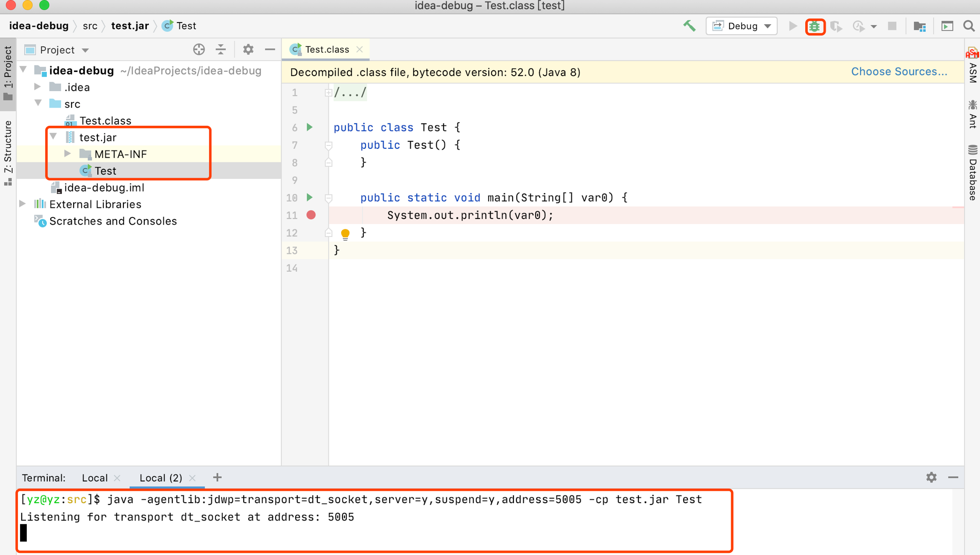
Task: Click the Build project hammer icon
Action: tap(689, 26)
